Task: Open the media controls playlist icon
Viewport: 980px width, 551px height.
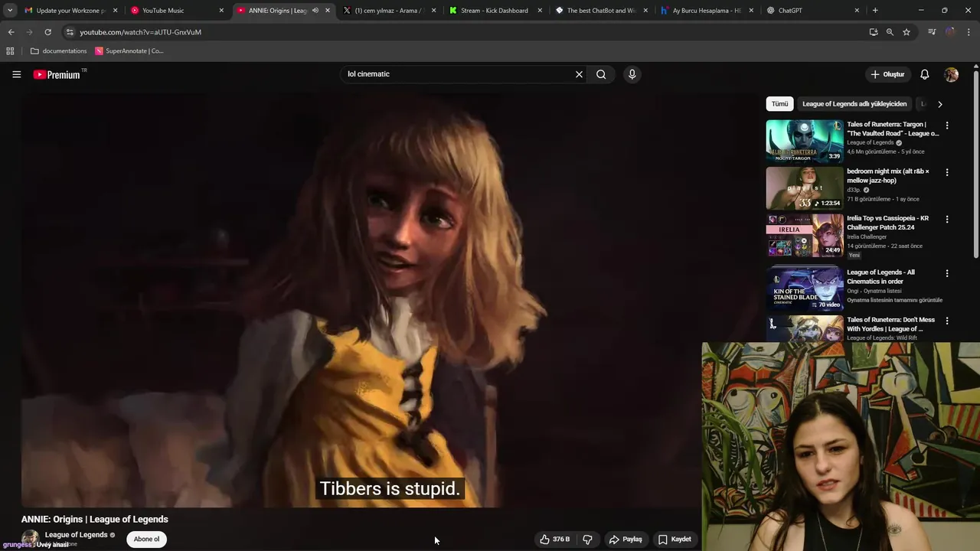Action: pos(932,32)
